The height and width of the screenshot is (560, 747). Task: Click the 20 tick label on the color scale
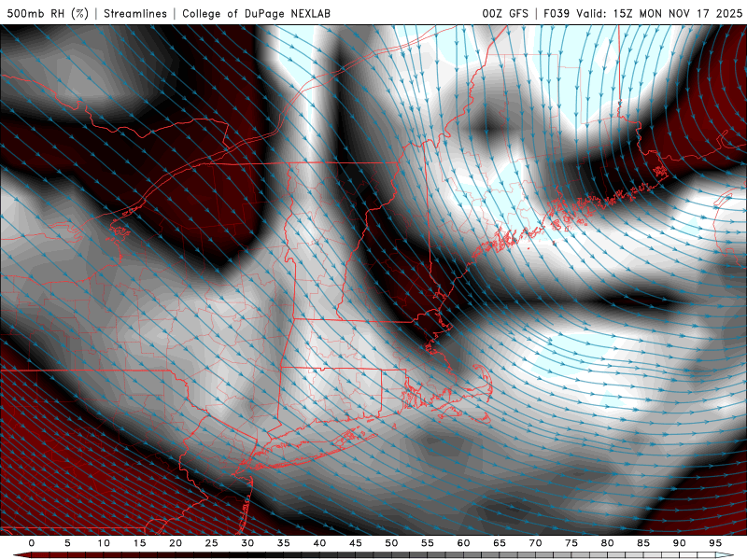pyautogui.click(x=176, y=543)
